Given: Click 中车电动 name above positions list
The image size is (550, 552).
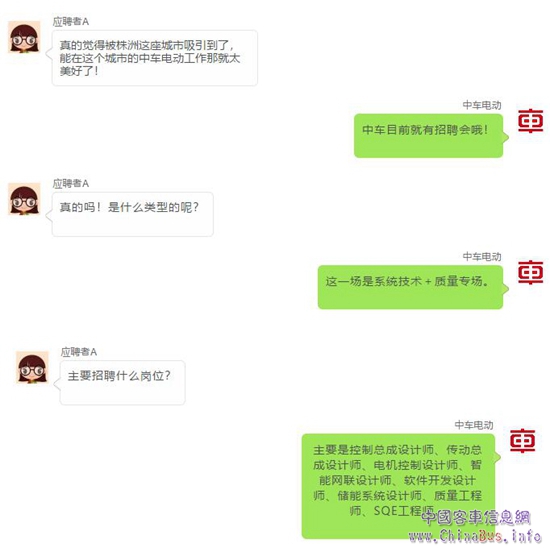Looking at the screenshot, I should [x=474, y=425].
